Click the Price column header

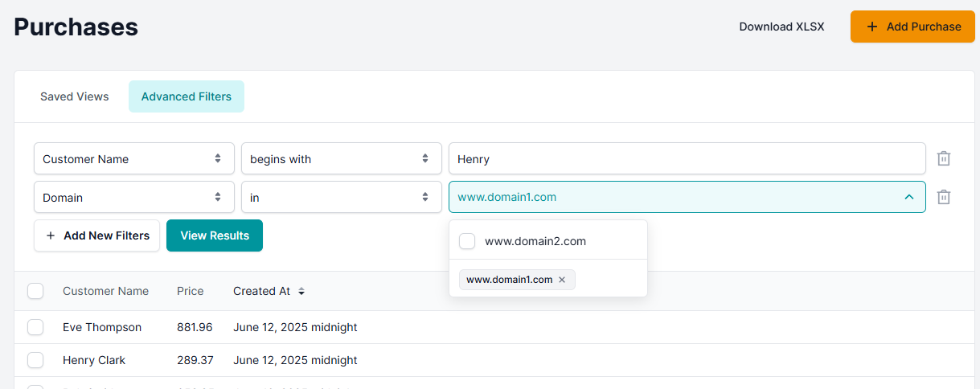point(191,291)
